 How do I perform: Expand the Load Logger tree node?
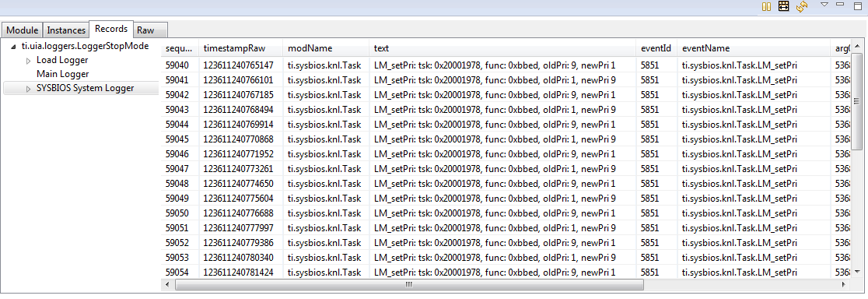[x=29, y=61]
